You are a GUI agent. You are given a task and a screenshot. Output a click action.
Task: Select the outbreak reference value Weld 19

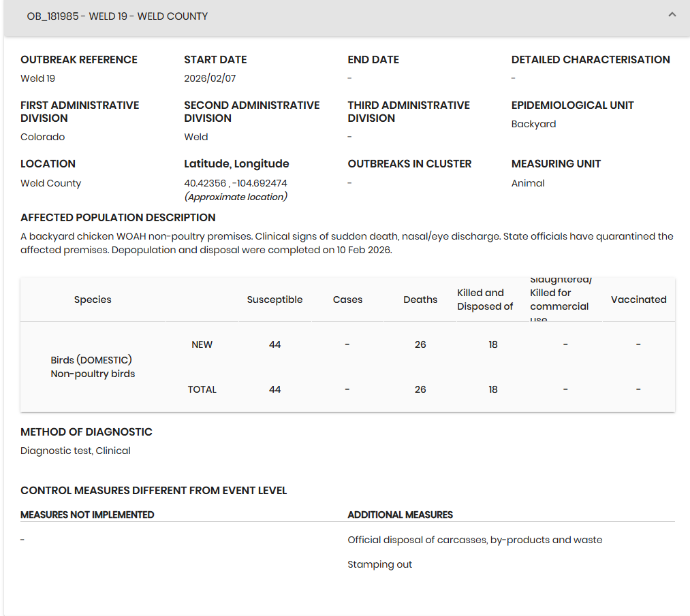tap(38, 78)
